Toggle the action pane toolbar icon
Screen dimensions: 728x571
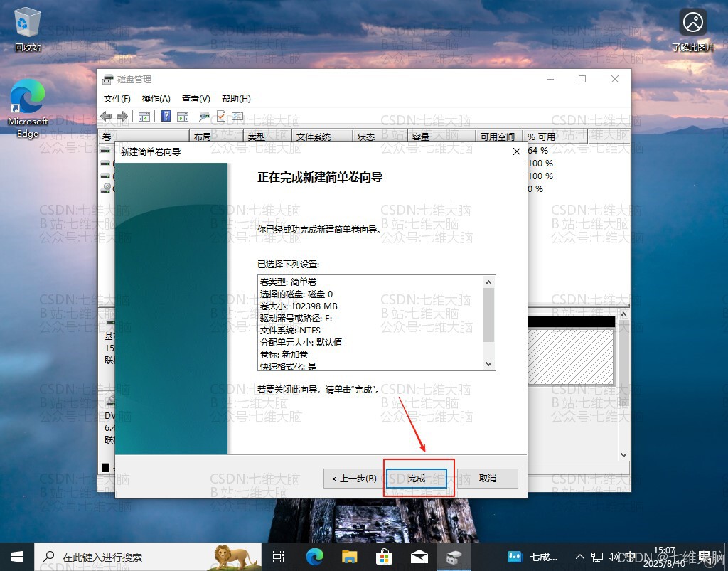tap(183, 116)
